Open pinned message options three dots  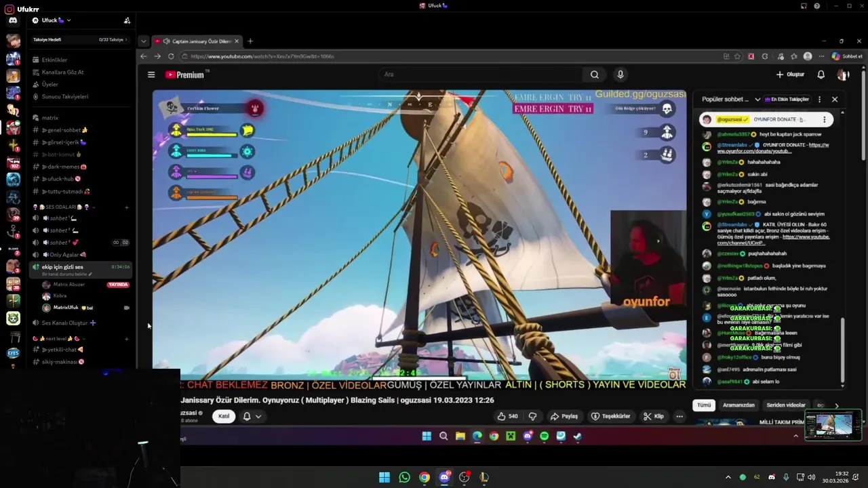point(824,119)
